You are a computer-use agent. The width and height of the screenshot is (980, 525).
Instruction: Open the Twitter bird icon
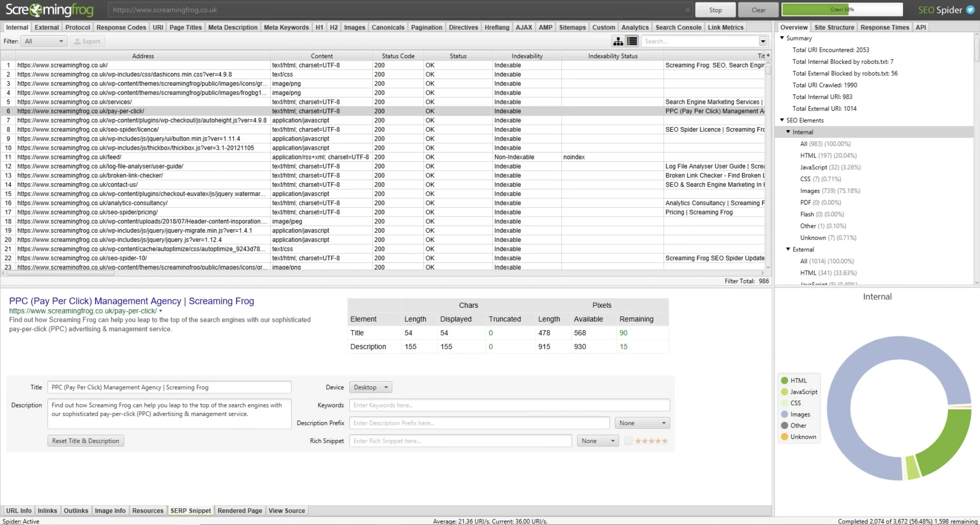(970, 10)
